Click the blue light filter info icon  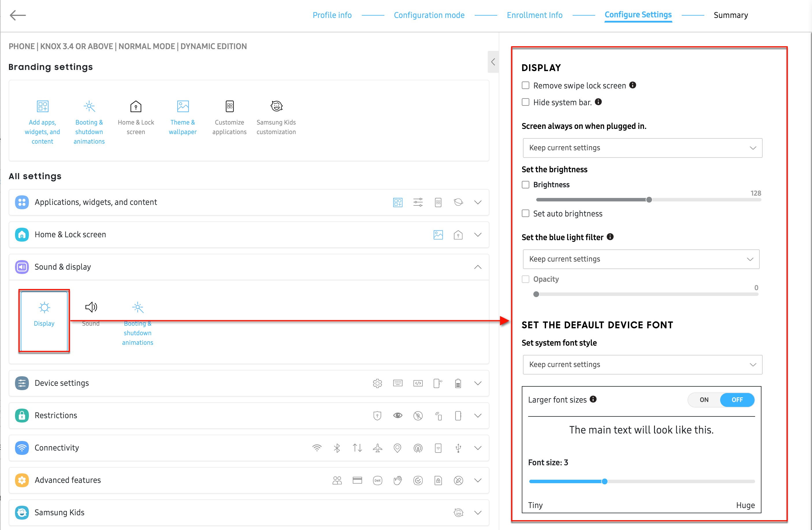click(x=610, y=237)
